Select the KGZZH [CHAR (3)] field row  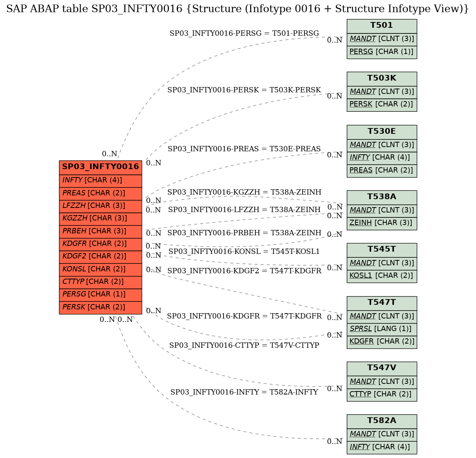[100, 219]
